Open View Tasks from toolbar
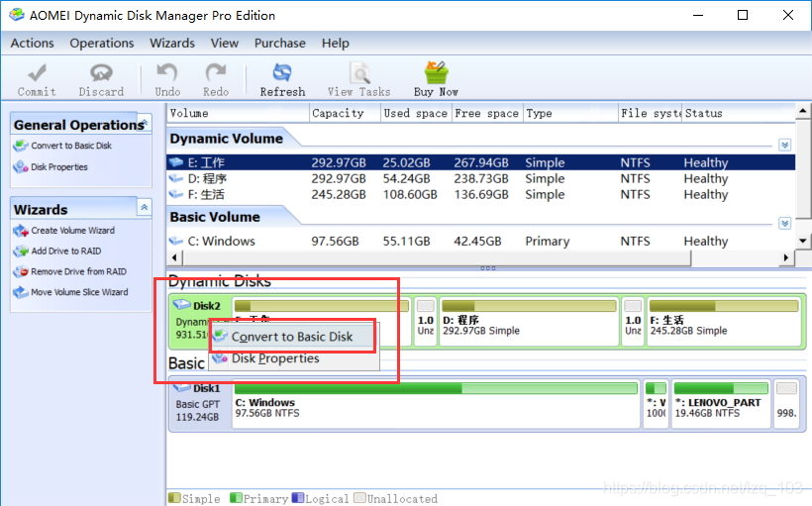 (358, 79)
